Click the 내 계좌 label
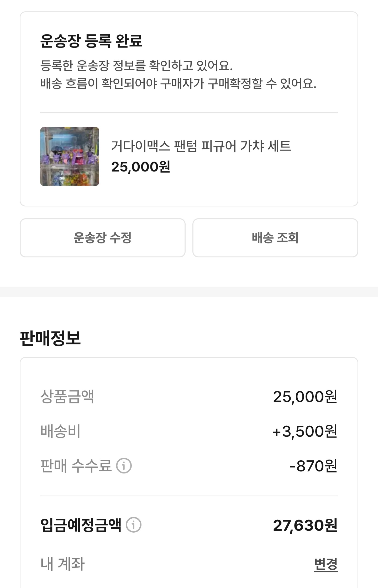Viewport: 378px width, 588px height. (x=62, y=564)
